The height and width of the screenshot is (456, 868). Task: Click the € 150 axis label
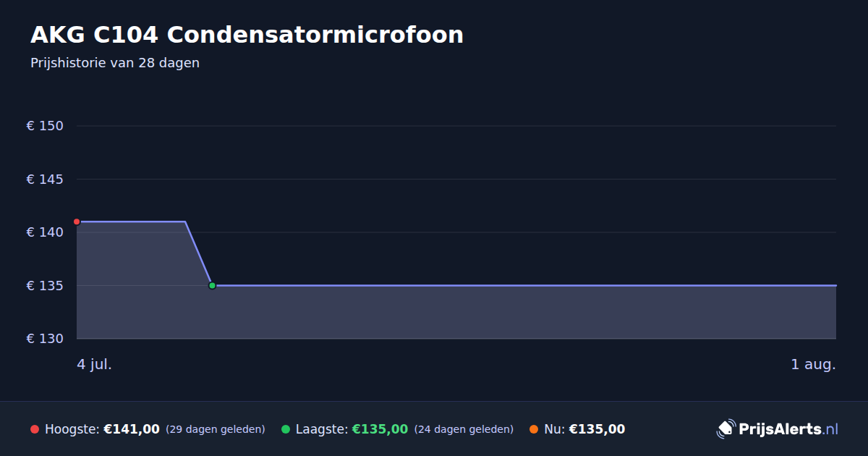click(x=45, y=126)
